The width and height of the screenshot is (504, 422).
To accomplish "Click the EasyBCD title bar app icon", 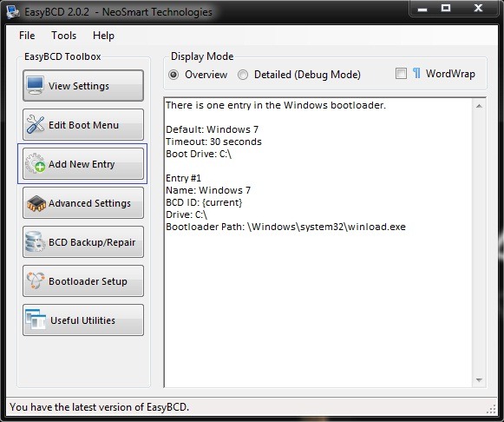I will pyautogui.click(x=13, y=11).
